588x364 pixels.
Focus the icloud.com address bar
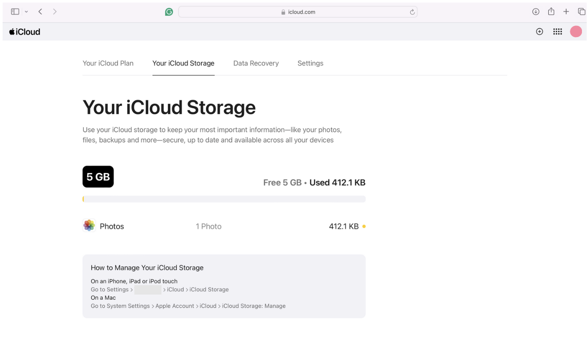(x=298, y=12)
